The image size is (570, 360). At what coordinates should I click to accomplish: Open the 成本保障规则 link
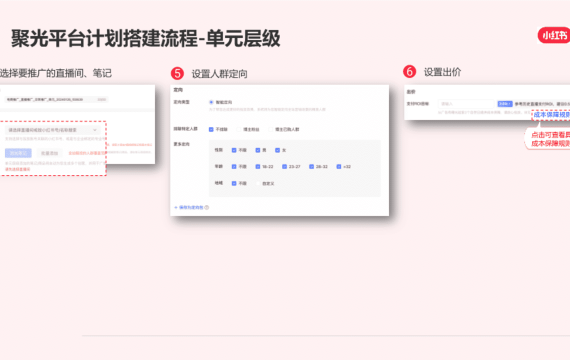coord(551,115)
